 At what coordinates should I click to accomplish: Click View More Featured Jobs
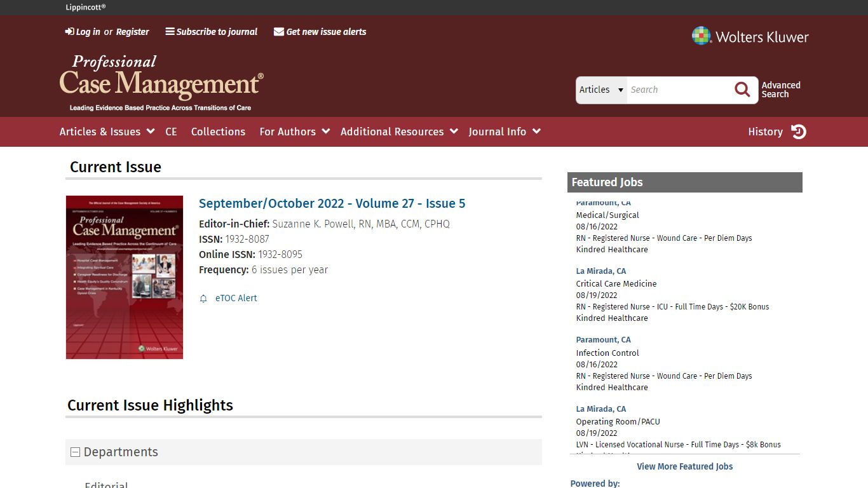[x=685, y=466]
